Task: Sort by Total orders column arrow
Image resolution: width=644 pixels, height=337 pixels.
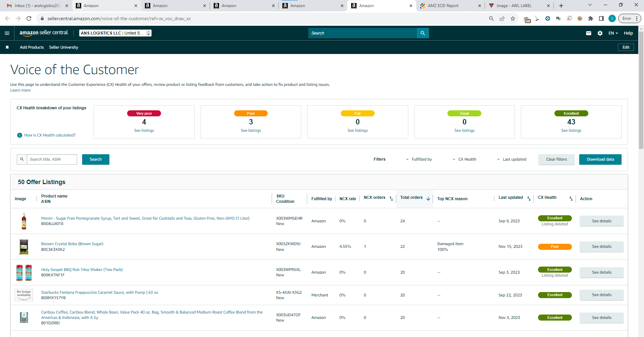Action: (x=428, y=199)
